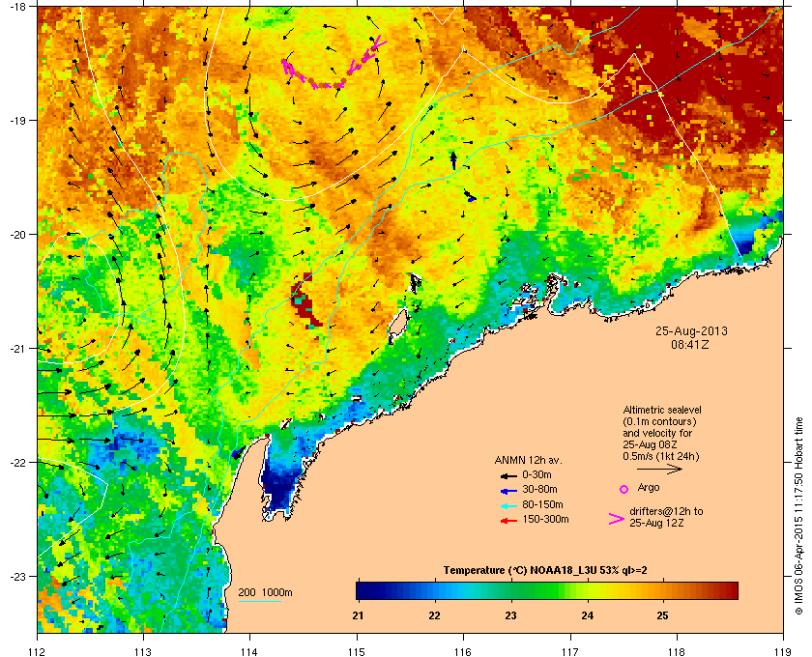
Task: Click the cyan 80-150m arrow legend icon
Action: pyautogui.click(x=508, y=505)
